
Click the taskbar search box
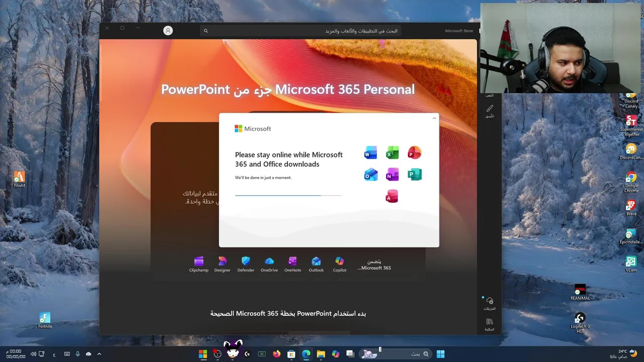pyautogui.click(x=395, y=354)
